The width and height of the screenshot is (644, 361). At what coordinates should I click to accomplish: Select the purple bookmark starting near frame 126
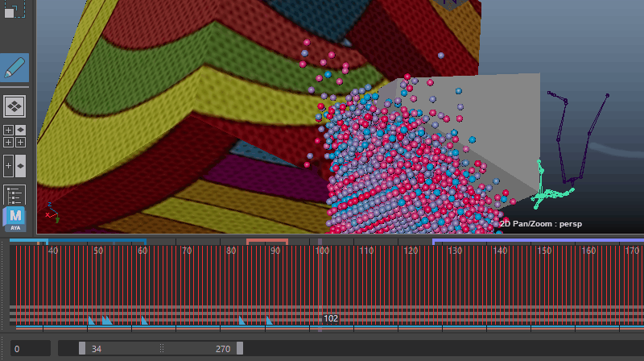531,241
